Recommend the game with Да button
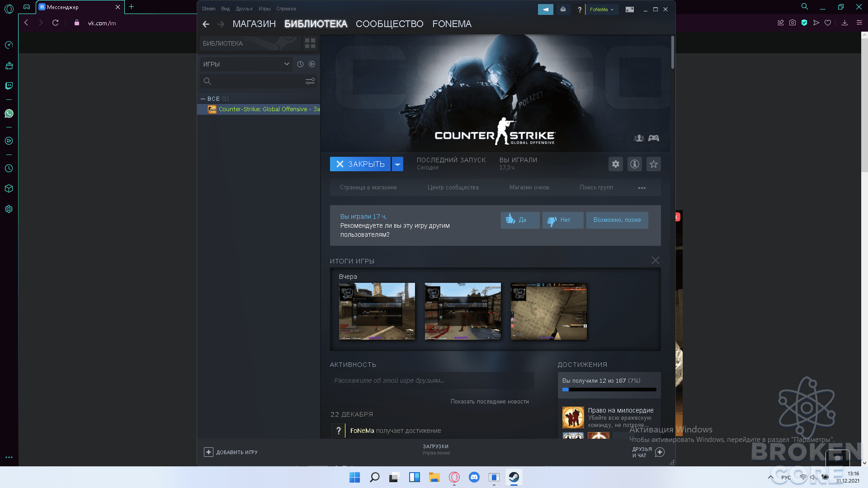 coord(520,220)
